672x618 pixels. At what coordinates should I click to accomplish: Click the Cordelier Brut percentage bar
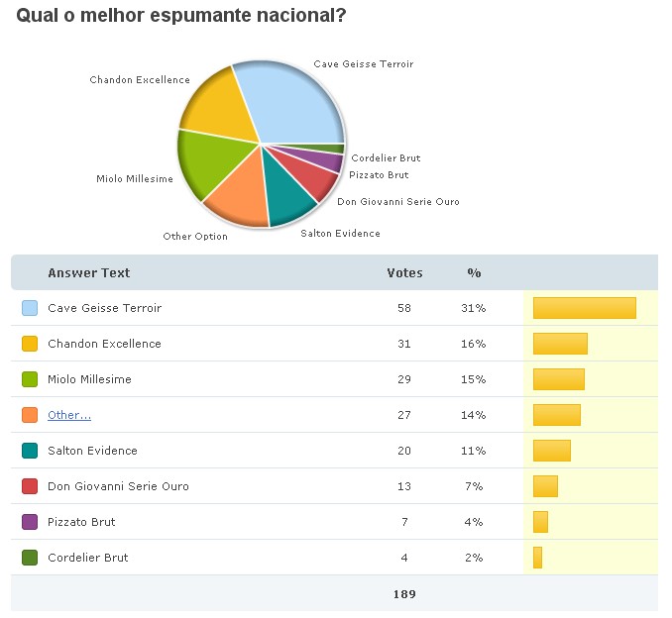[537, 558]
